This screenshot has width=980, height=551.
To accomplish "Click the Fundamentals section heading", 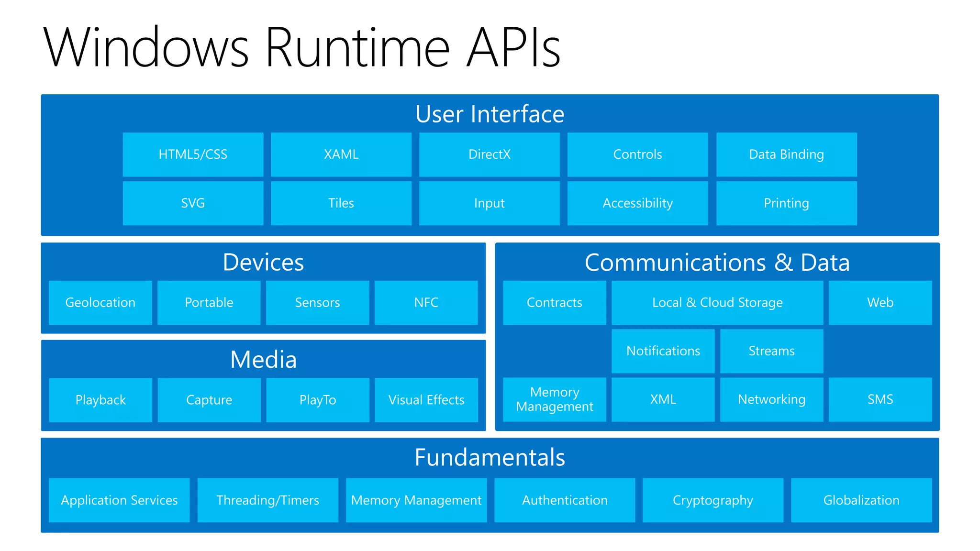I will click(x=490, y=457).
